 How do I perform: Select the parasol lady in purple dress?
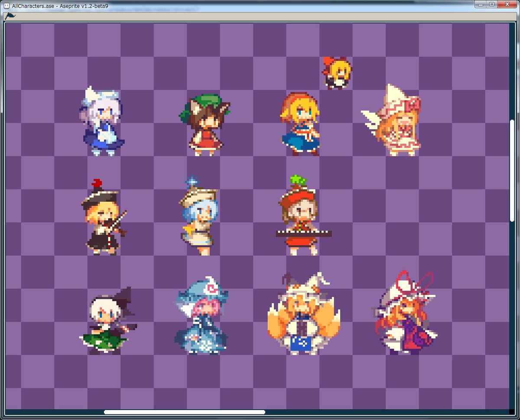point(405,313)
